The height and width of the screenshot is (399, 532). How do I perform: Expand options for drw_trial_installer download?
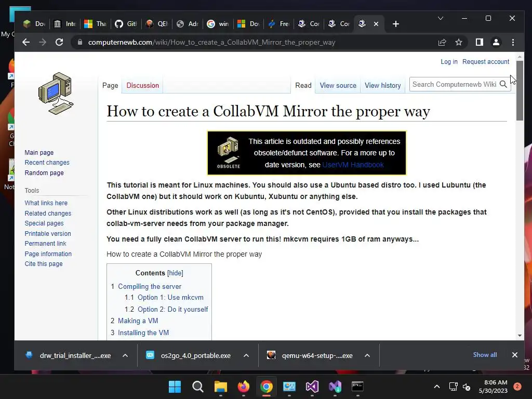coord(125,355)
